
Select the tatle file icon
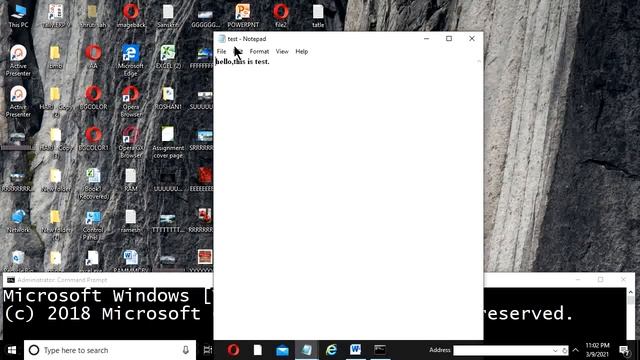click(318, 16)
